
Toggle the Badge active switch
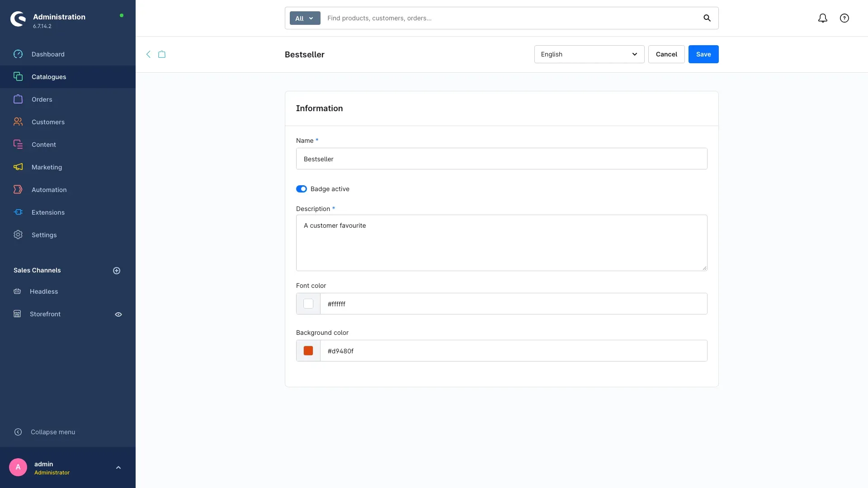[x=302, y=189]
